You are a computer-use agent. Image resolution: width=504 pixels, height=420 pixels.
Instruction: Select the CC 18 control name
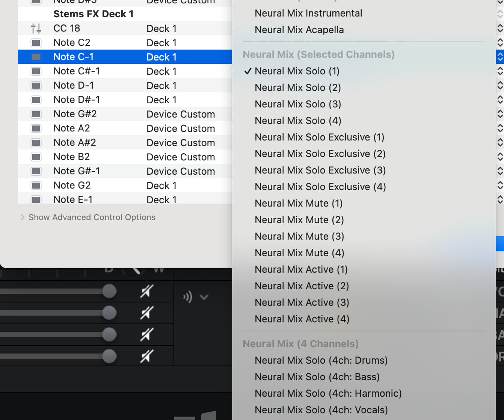(67, 28)
